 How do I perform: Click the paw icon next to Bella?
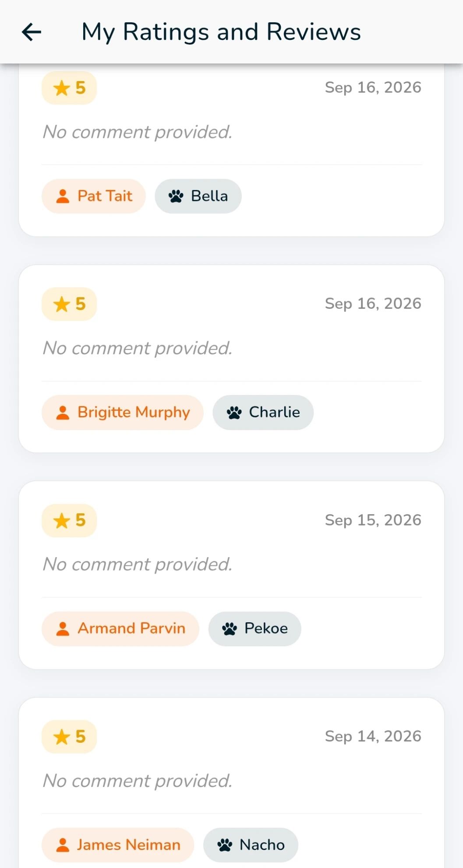(176, 196)
